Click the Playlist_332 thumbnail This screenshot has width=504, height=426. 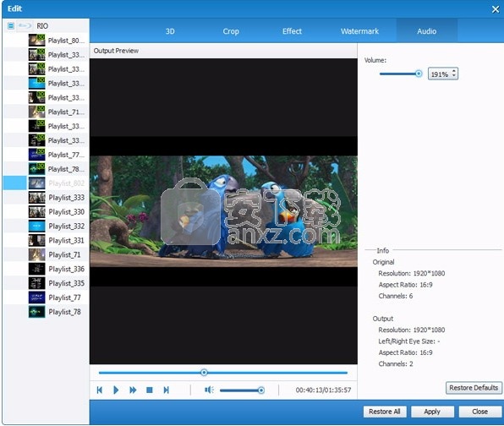coord(36,227)
